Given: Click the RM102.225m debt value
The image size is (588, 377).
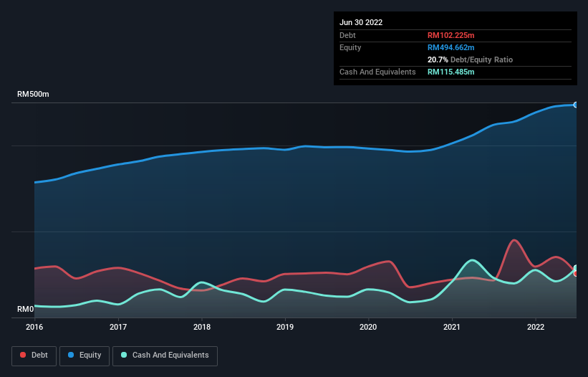Looking at the screenshot, I should click(450, 35).
